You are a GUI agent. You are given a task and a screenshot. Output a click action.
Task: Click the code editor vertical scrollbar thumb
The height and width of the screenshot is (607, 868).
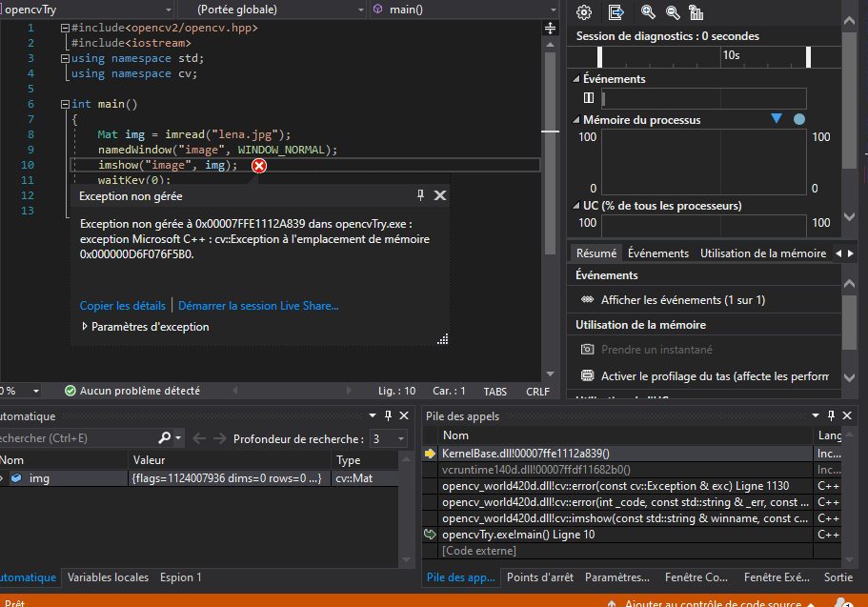550,152
